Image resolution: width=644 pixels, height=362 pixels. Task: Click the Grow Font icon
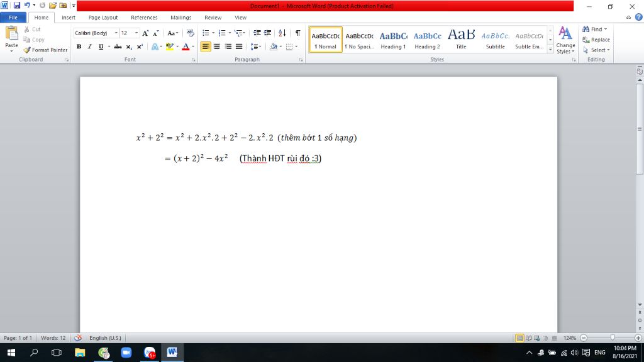tap(145, 33)
